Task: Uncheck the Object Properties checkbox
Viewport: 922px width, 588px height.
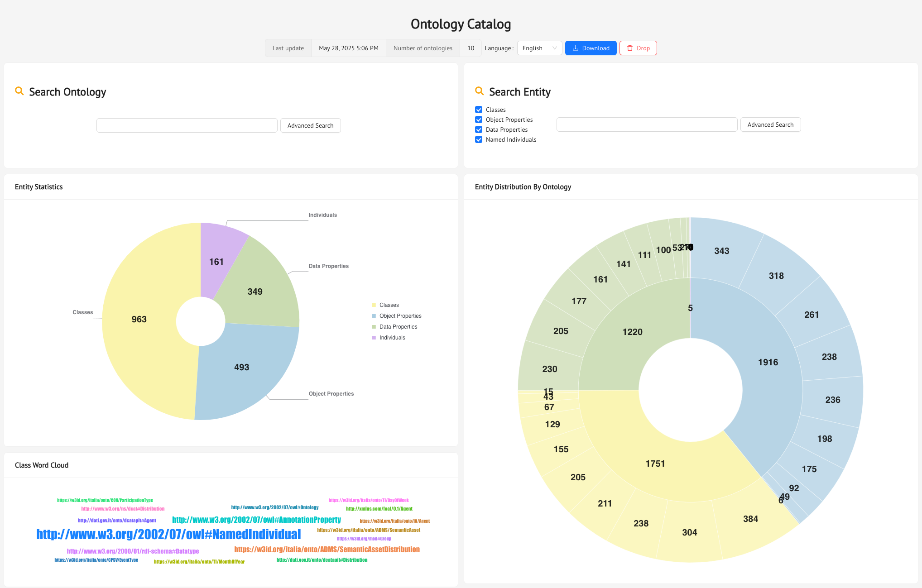Action: (x=479, y=120)
